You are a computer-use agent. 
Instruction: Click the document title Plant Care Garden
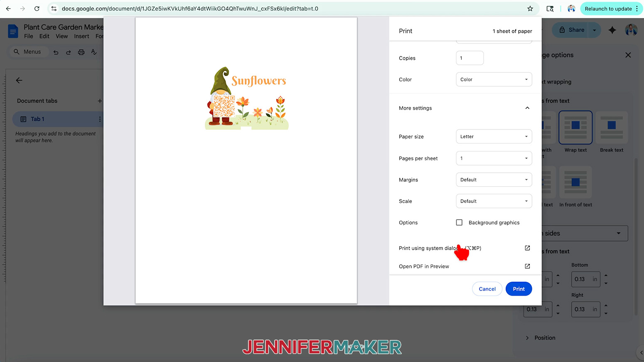point(63,27)
